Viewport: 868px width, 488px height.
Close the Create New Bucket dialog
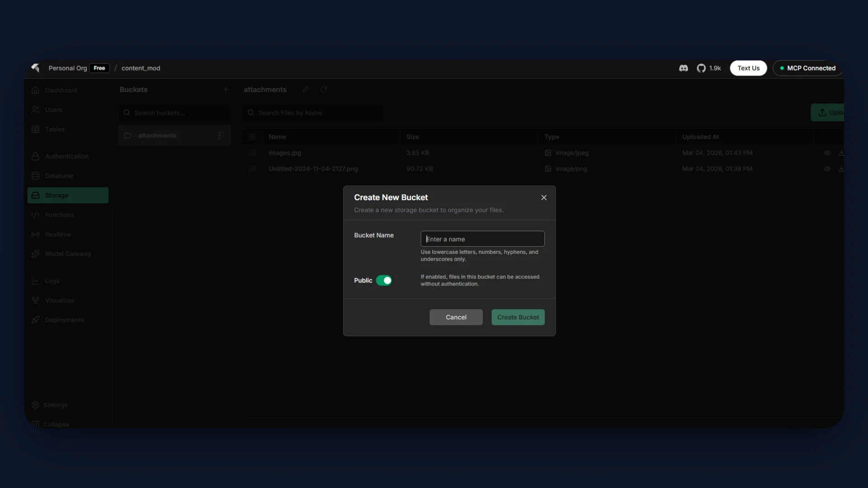(544, 197)
